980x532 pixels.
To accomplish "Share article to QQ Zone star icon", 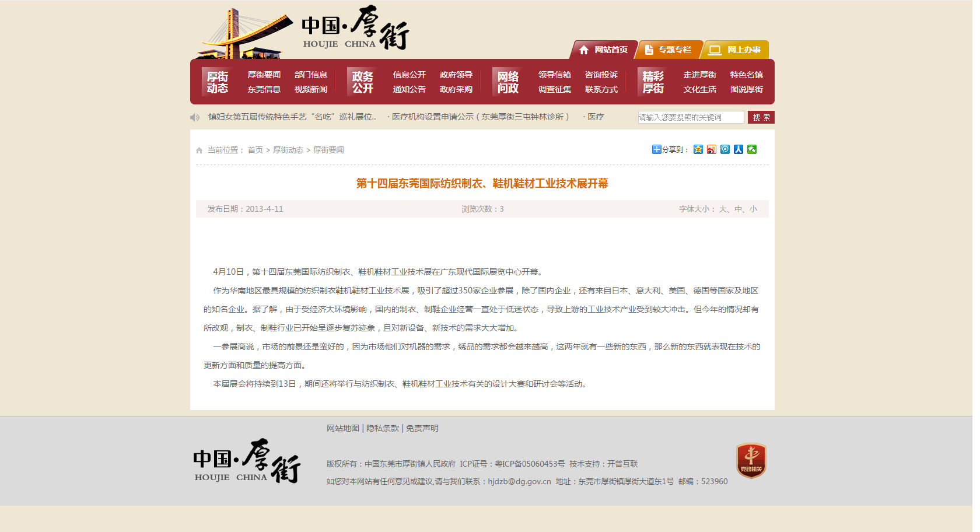I will [x=698, y=149].
